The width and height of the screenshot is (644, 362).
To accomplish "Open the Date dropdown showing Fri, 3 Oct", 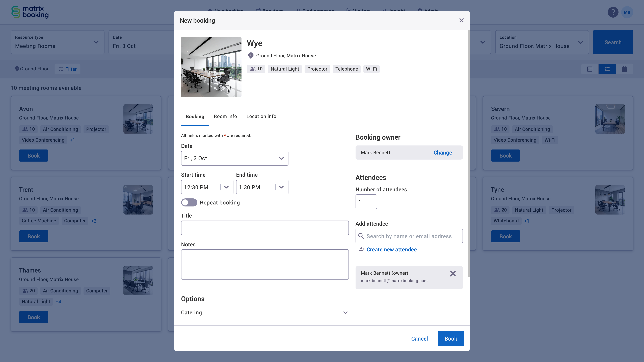I will (234, 158).
